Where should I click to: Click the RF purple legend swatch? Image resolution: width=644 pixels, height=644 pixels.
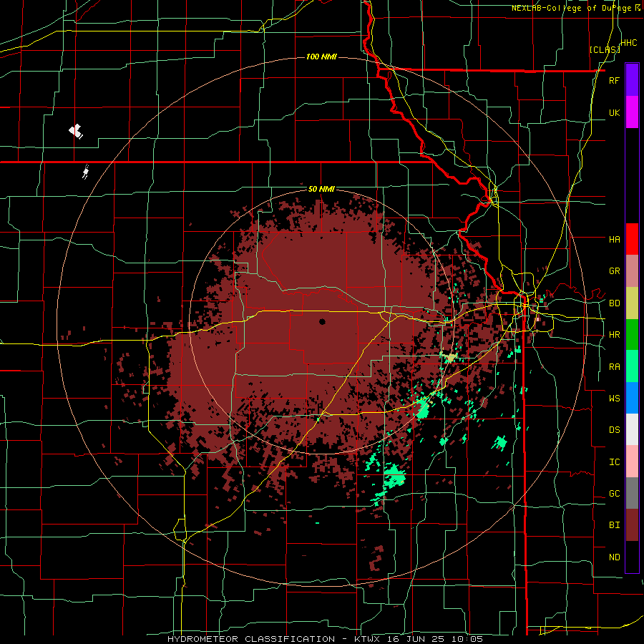click(632, 80)
